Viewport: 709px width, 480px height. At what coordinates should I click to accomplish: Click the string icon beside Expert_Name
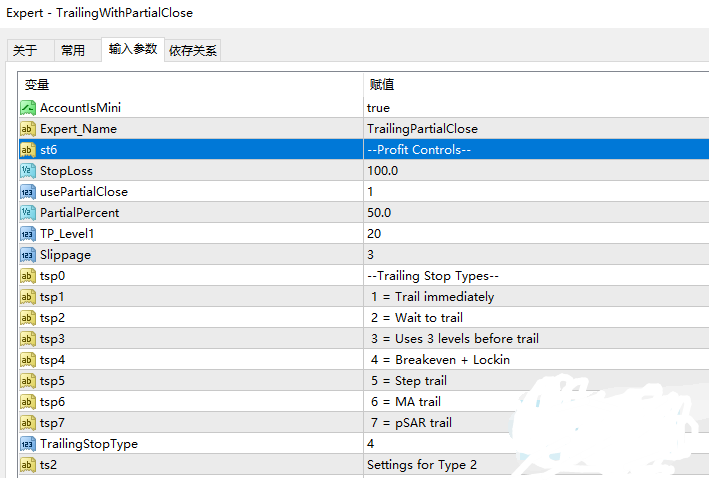28,128
